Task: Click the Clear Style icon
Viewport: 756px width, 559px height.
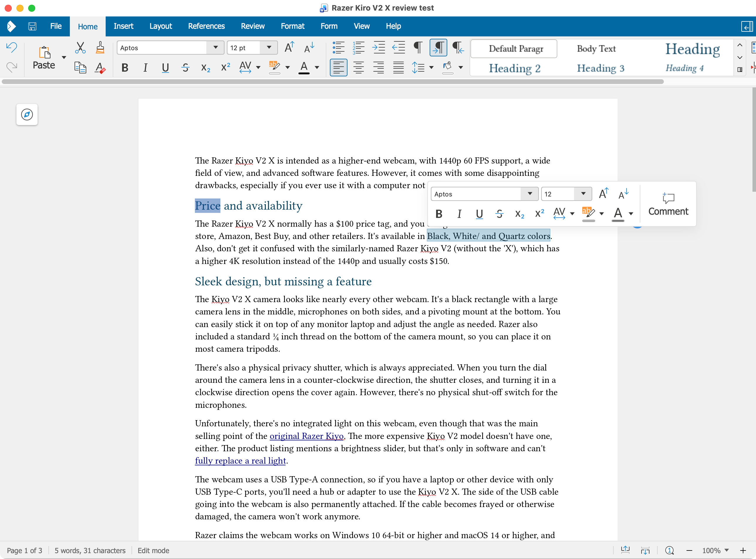Action: [x=100, y=67]
